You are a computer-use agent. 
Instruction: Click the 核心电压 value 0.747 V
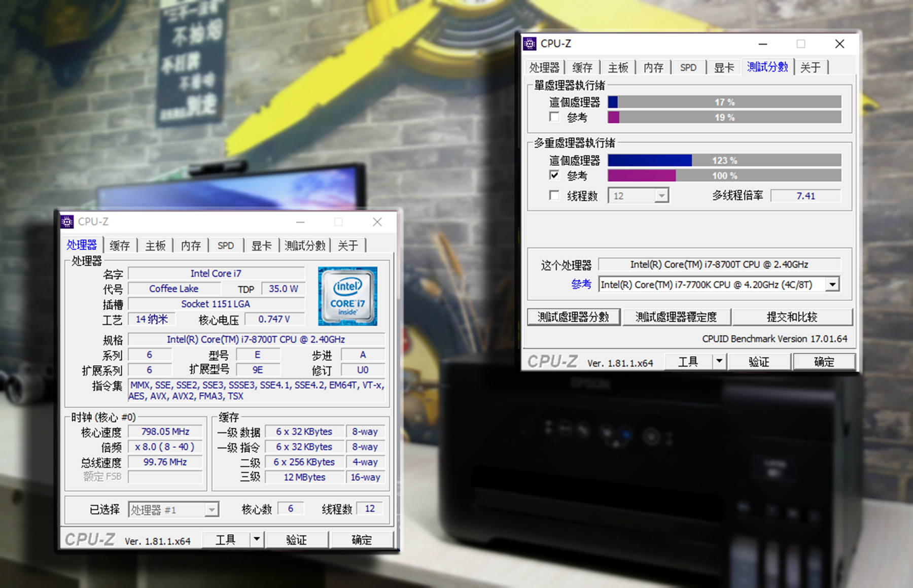point(274,319)
